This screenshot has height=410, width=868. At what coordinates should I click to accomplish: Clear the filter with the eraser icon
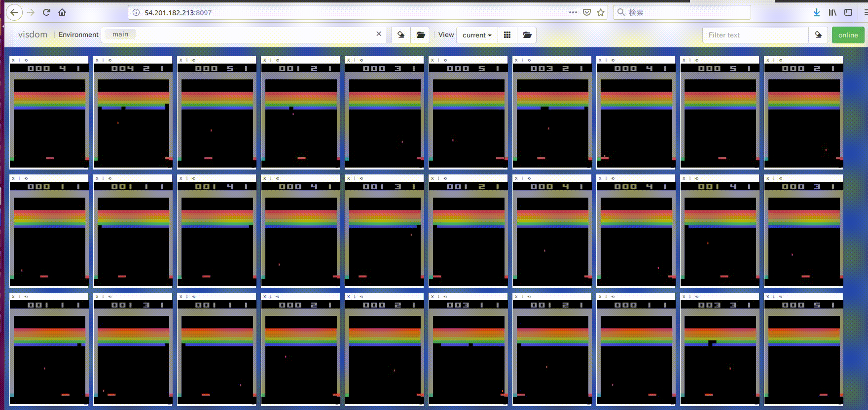pos(818,35)
